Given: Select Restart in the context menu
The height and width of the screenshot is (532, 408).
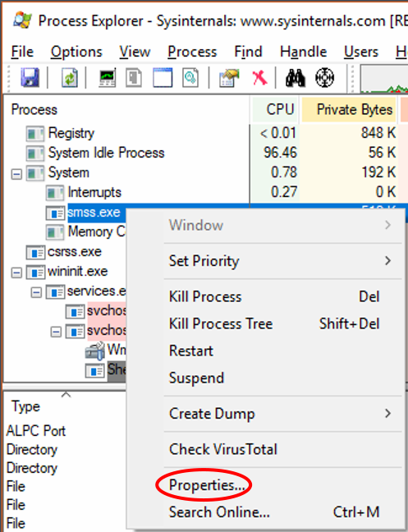Looking at the screenshot, I should point(267,351).
